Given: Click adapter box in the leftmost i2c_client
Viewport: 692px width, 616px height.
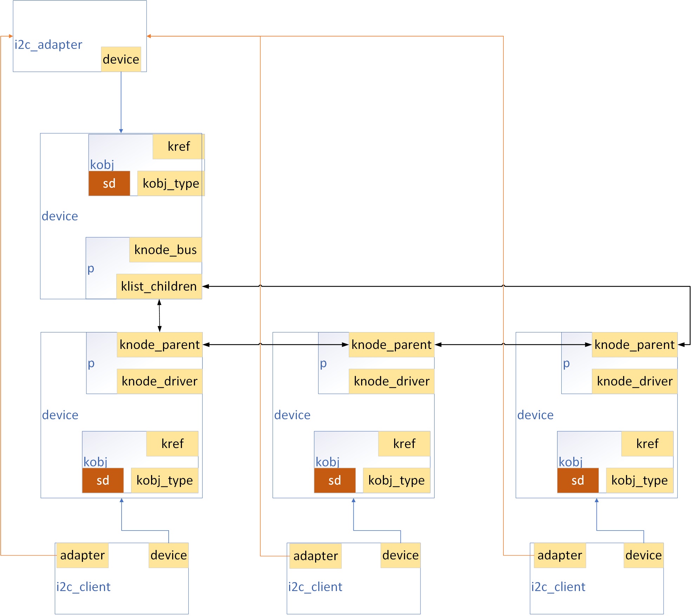Looking at the screenshot, I should click(x=83, y=556).
